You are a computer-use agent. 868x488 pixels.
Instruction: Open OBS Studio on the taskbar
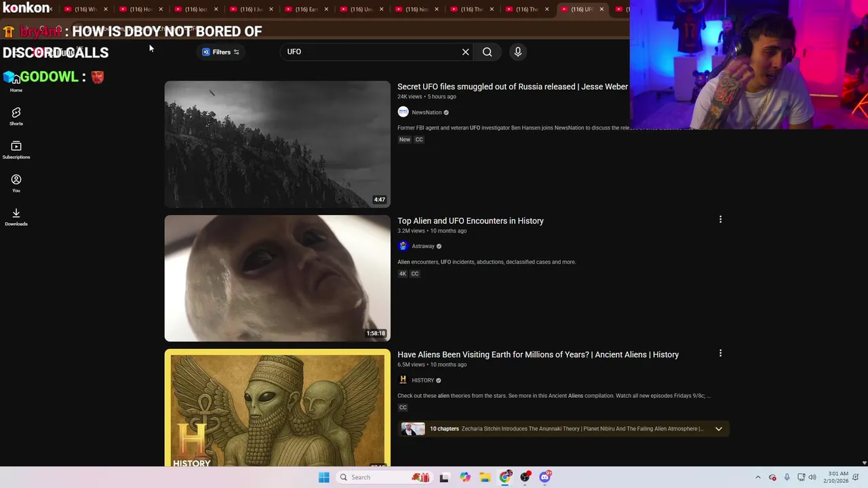tap(526, 477)
